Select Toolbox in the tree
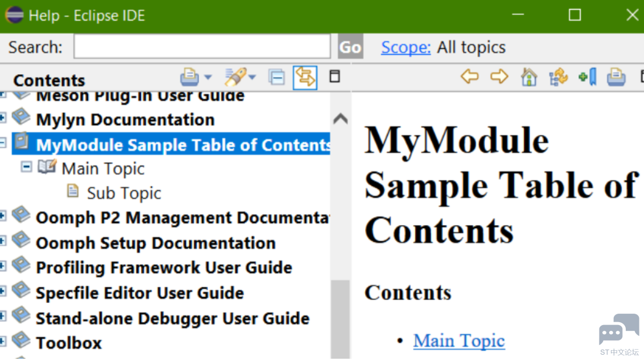This screenshot has height=361, width=644. pos(69,343)
